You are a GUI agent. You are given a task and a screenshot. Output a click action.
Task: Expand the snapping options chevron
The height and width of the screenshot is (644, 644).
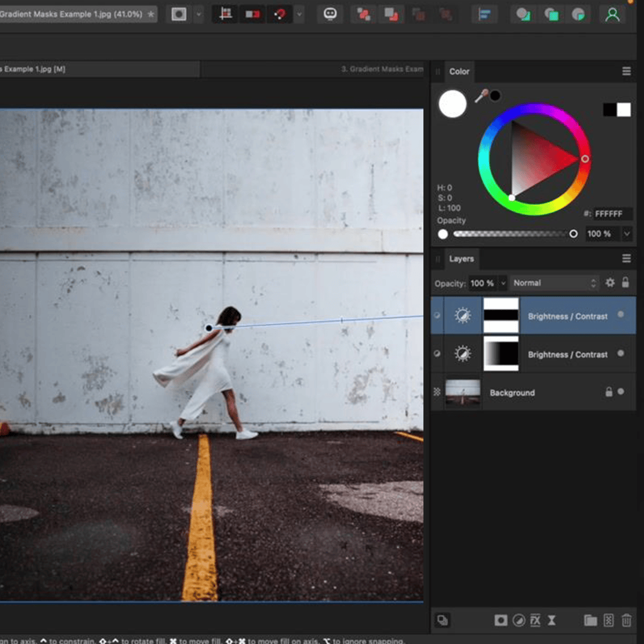299,14
